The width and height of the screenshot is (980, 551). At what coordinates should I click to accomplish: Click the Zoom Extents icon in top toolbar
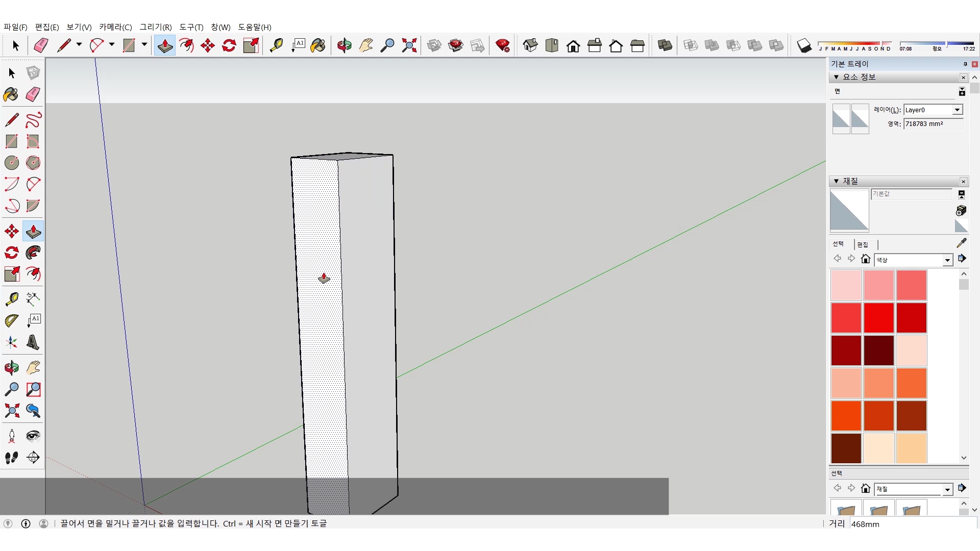point(409,45)
